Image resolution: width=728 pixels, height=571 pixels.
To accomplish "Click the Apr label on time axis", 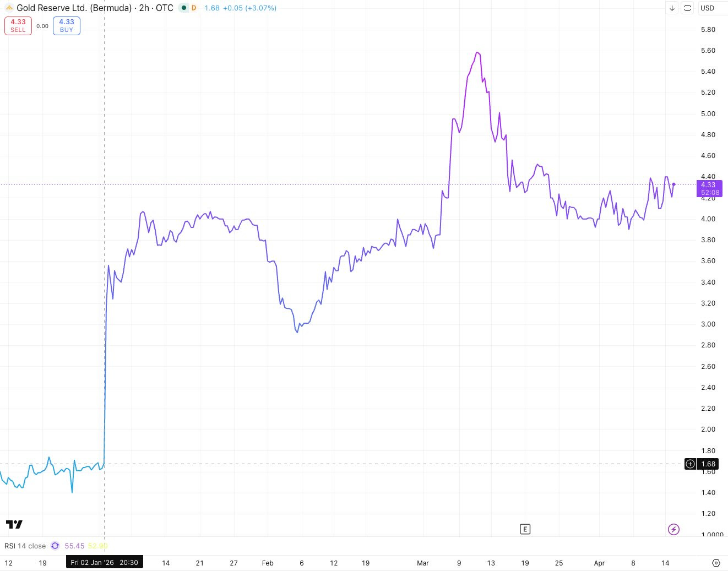I will [x=599, y=563].
